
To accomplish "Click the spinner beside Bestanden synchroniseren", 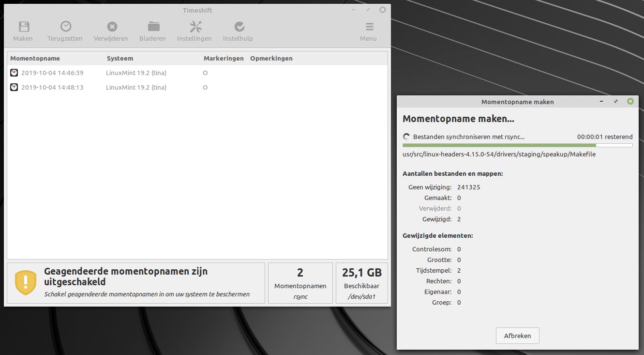I will 406,137.
